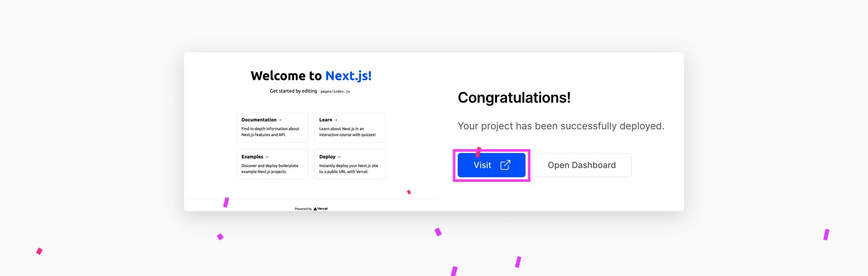Open the Documentation card title

[259, 120]
